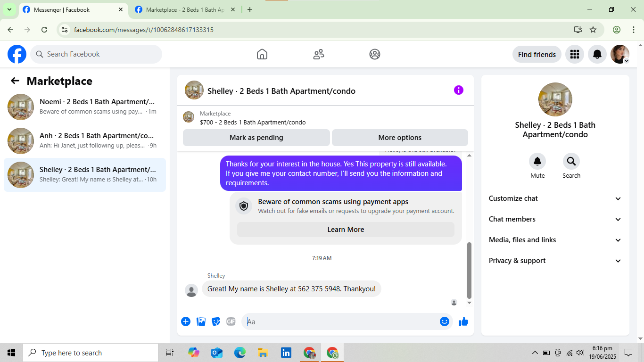This screenshot has height=362, width=644.
Task: Open large listing photo in right panel
Action: pyautogui.click(x=555, y=99)
